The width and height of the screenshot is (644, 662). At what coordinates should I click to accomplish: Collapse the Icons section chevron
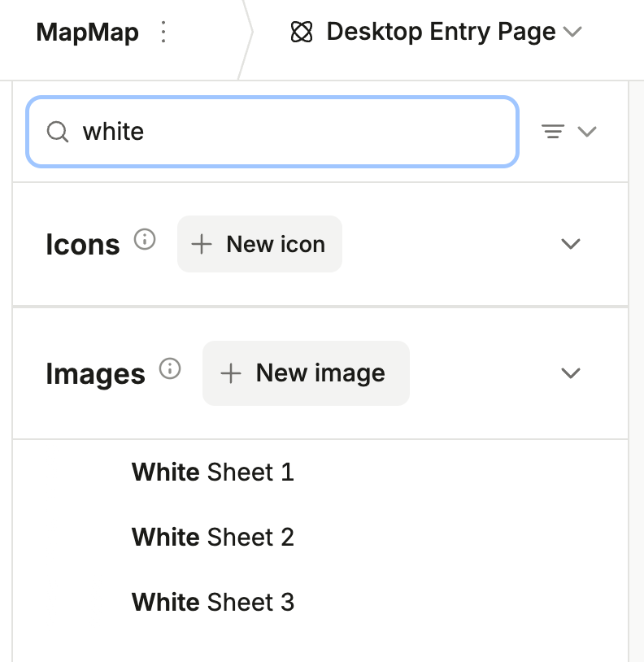[571, 244]
